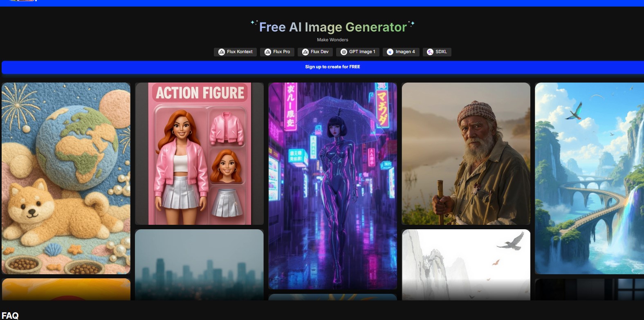Pick the GPT Image 1 logo icon
Viewport: 644px width, 320px height.
(344, 52)
